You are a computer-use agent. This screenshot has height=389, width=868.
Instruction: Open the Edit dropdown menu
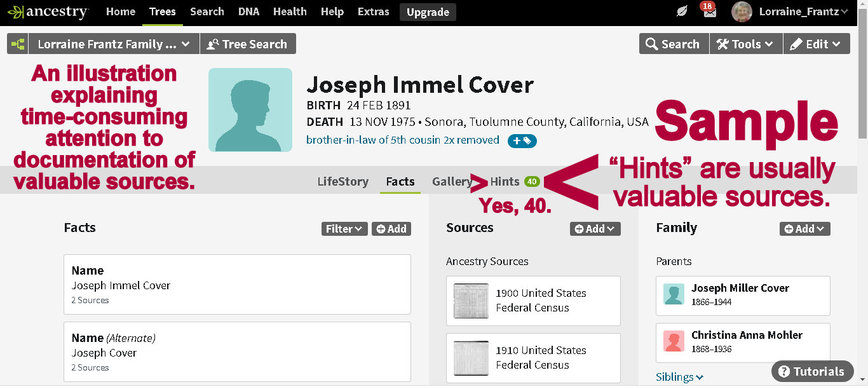[816, 44]
